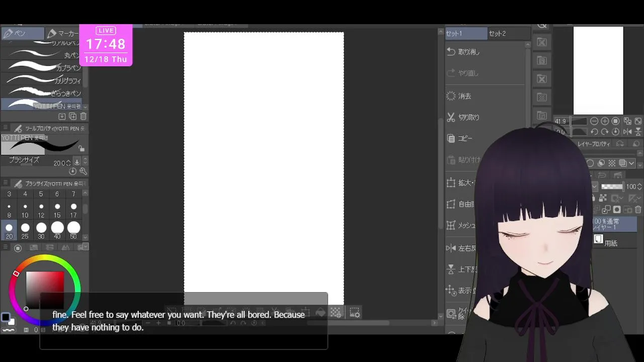Click the navigator zoom value 41.9
The width and height of the screenshot is (644, 362).
(x=560, y=121)
